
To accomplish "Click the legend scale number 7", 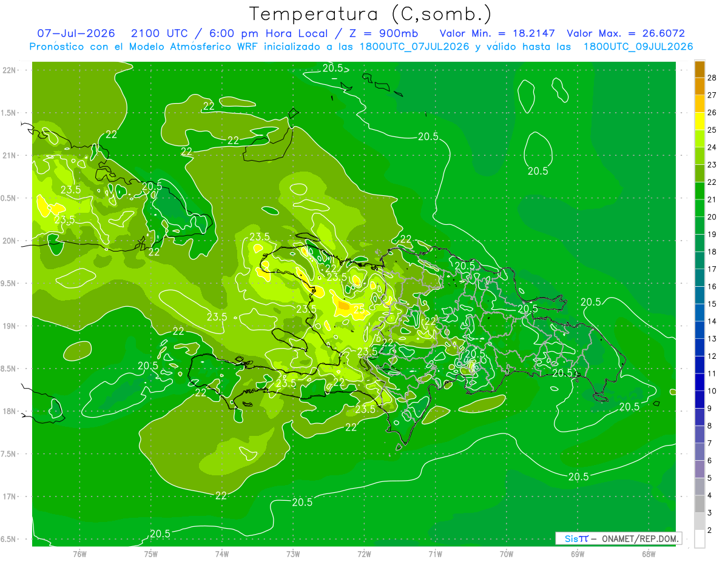I will tap(710, 443).
